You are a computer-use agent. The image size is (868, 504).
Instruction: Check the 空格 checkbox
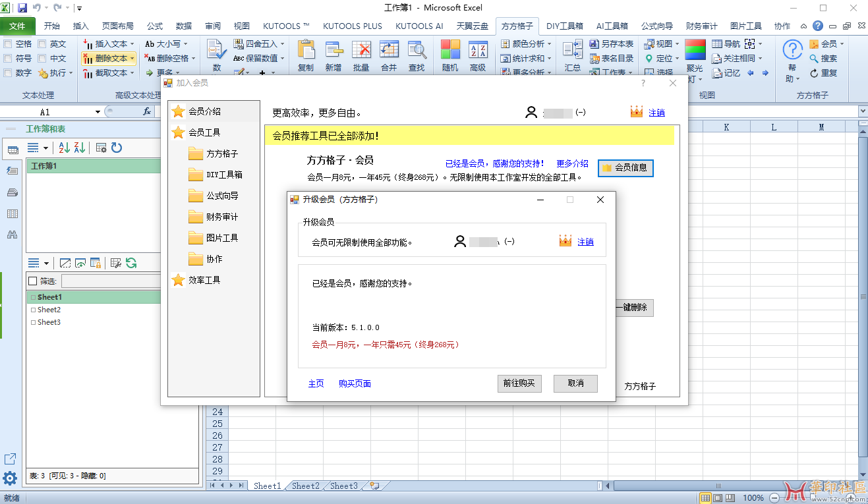[x=8, y=43]
